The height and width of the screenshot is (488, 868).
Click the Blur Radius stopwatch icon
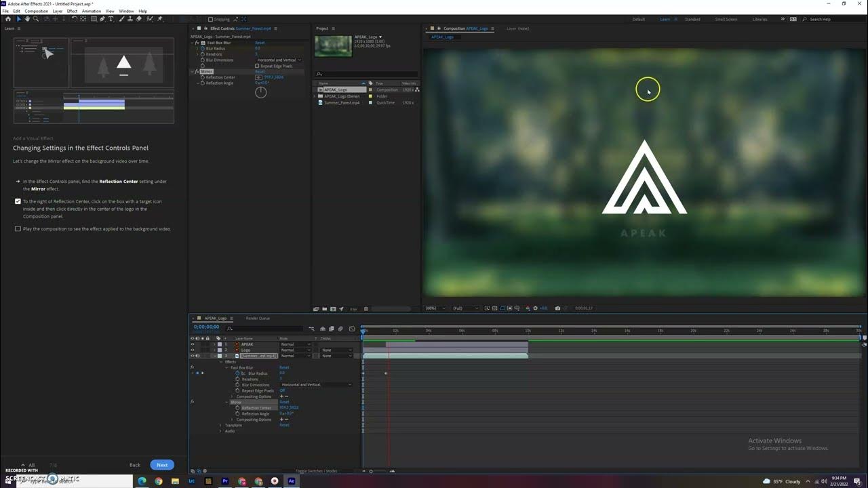click(x=203, y=48)
